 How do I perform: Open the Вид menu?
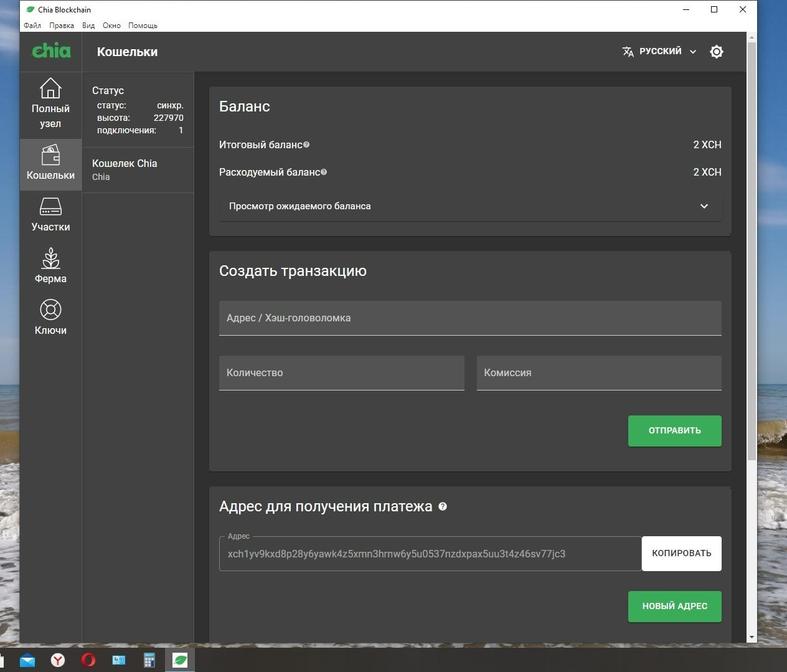pos(88,26)
